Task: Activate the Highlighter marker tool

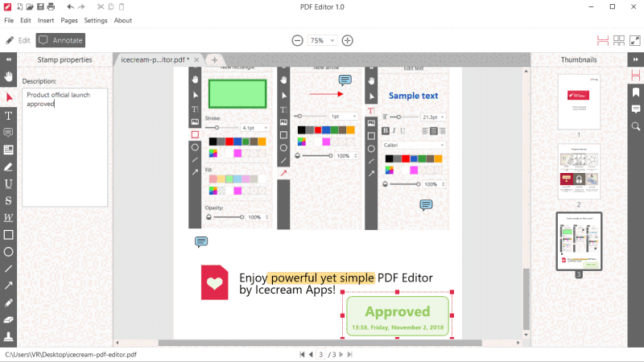Action: [x=8, y=167]
